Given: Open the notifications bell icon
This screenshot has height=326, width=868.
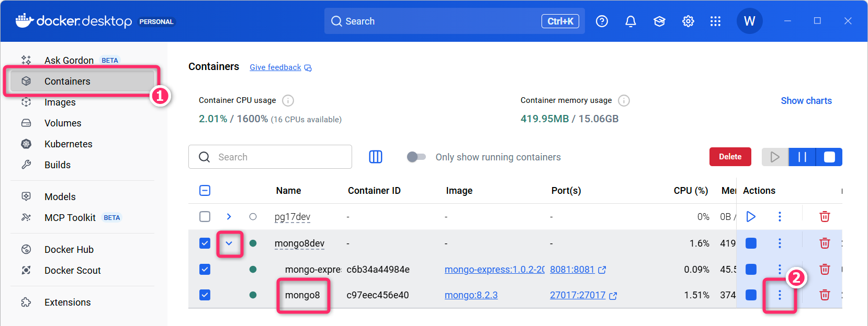Looking at the screenshot, I should pyautogui.click(x=630, y=21).
